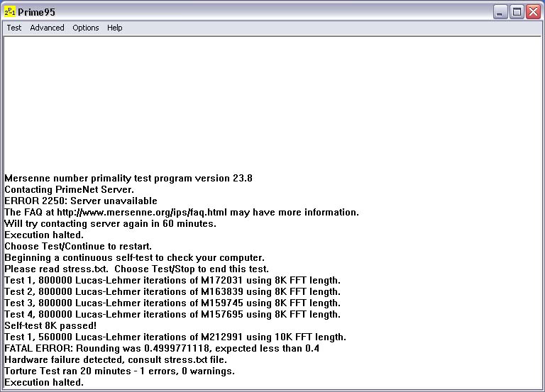The height and width of the screenshot is (392, 545).
Task: Maximize the Prime95 window
Action: [517, 12]
